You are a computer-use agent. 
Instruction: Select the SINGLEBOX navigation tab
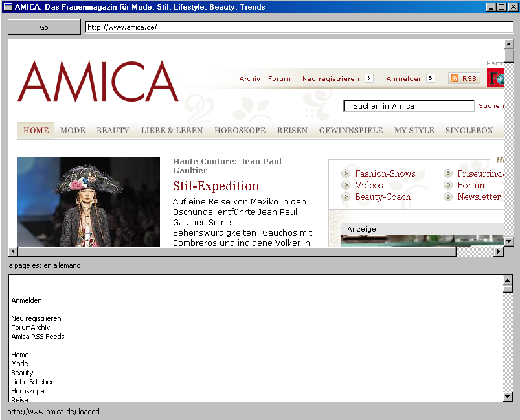tap(469, 131)
